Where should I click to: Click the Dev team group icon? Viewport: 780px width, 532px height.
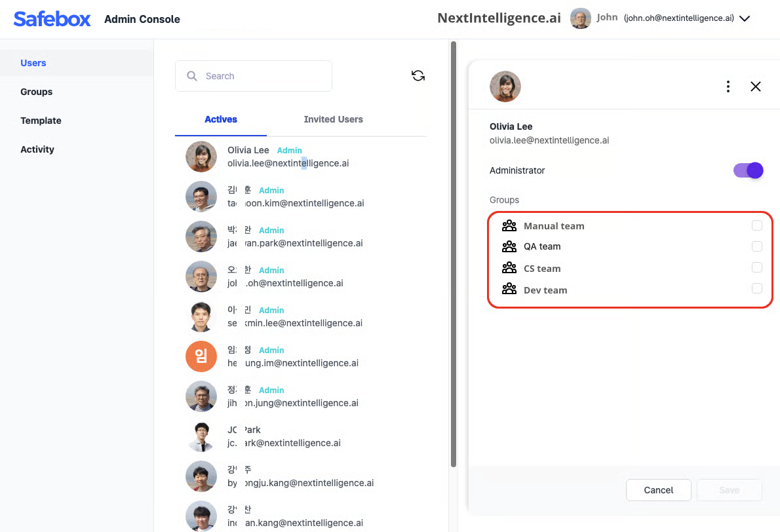coord(509,290)
